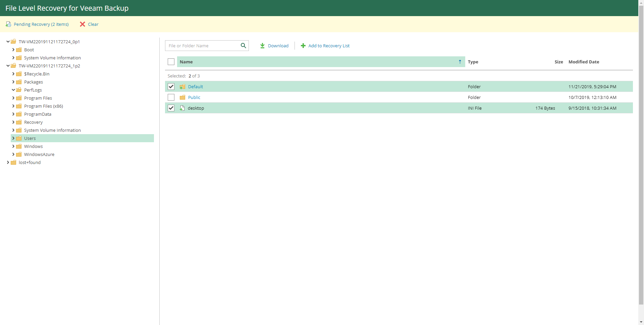Open Pending Recovery (2 items) list
The width and height of the screenshot is (644, 325).
click(x=41, y=24)
